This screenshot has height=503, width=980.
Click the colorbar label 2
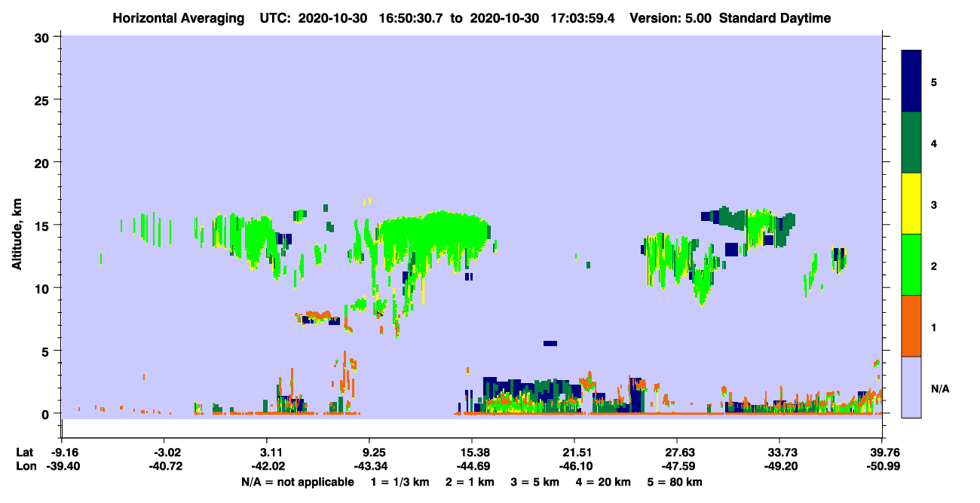tap(934, 266)
